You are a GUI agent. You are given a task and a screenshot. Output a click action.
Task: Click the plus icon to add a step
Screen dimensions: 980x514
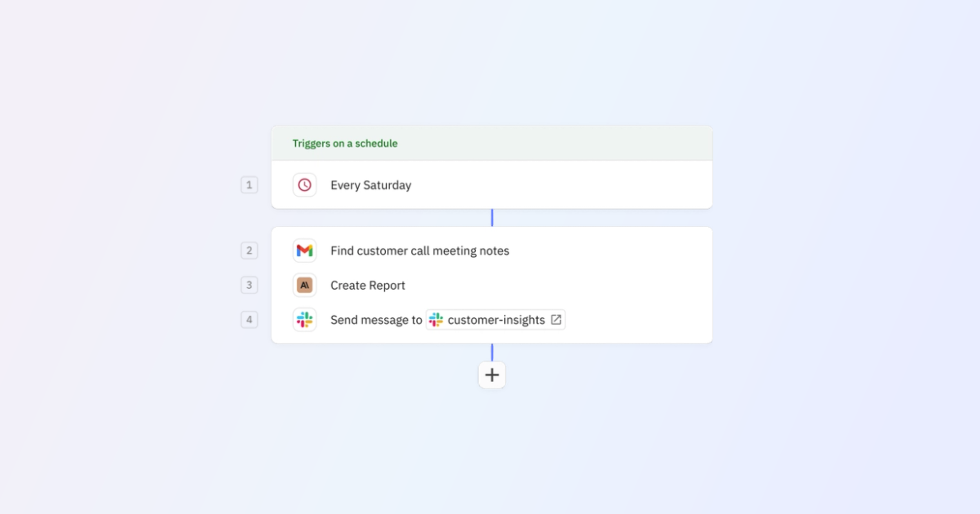click(492, 374)
